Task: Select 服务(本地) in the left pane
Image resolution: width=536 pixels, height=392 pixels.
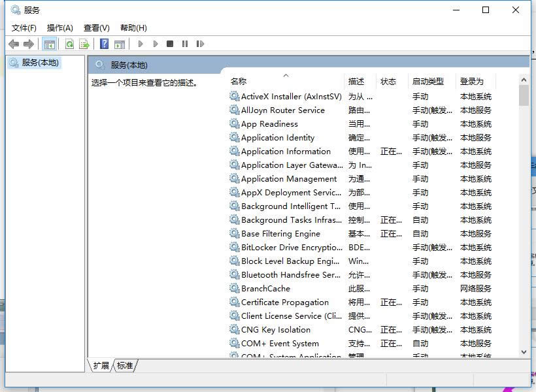Action: (39, 63)
